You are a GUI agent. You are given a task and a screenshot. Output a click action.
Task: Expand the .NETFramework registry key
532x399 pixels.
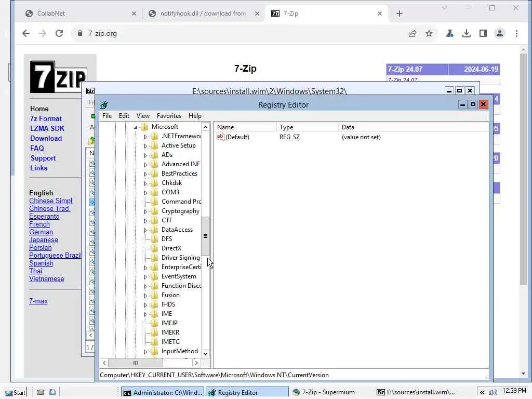click(145, 137)
